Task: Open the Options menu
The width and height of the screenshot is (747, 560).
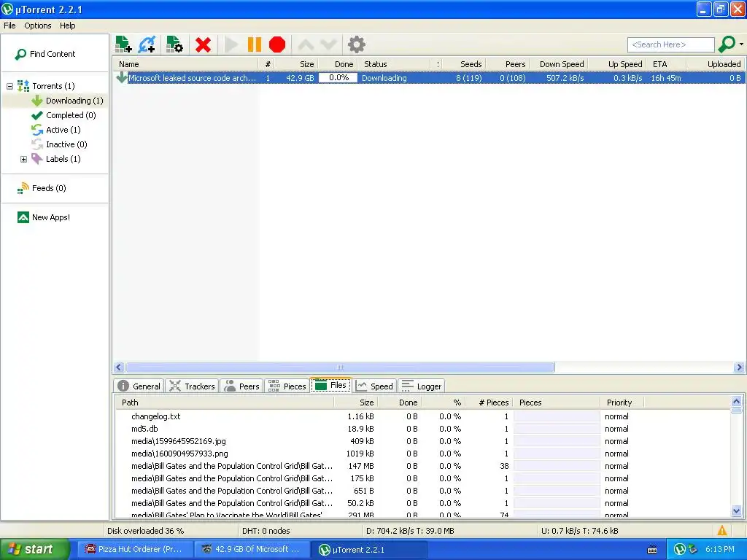Action: pos(38,26)
